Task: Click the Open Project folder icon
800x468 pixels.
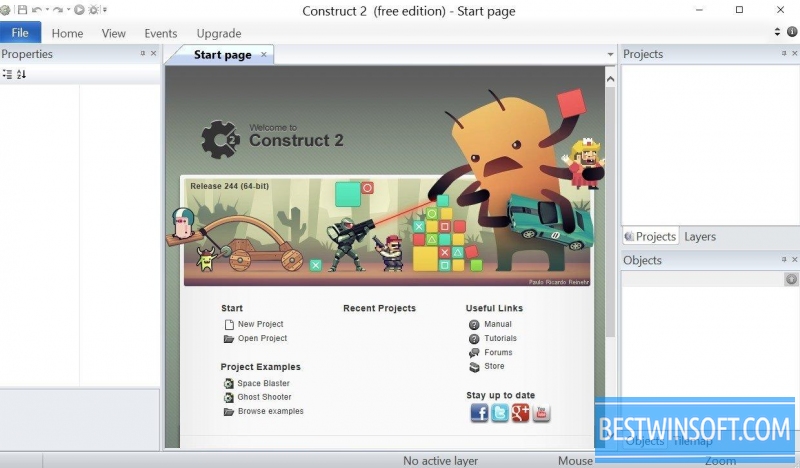Action: coord(229,339)
